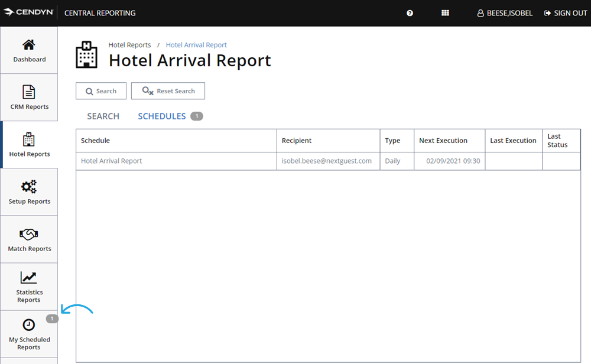
Task: Click the Daily type cell
Action: click(397, 161)
